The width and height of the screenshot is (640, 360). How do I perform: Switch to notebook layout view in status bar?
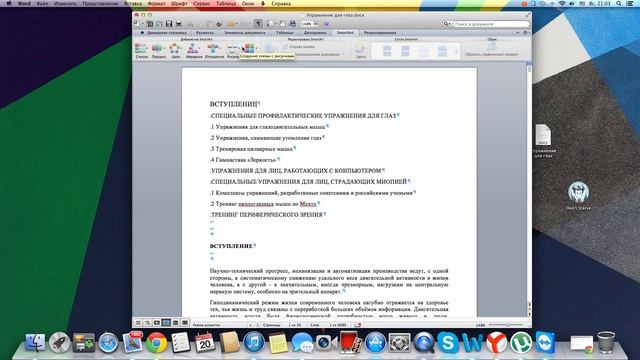click(176, 323)
